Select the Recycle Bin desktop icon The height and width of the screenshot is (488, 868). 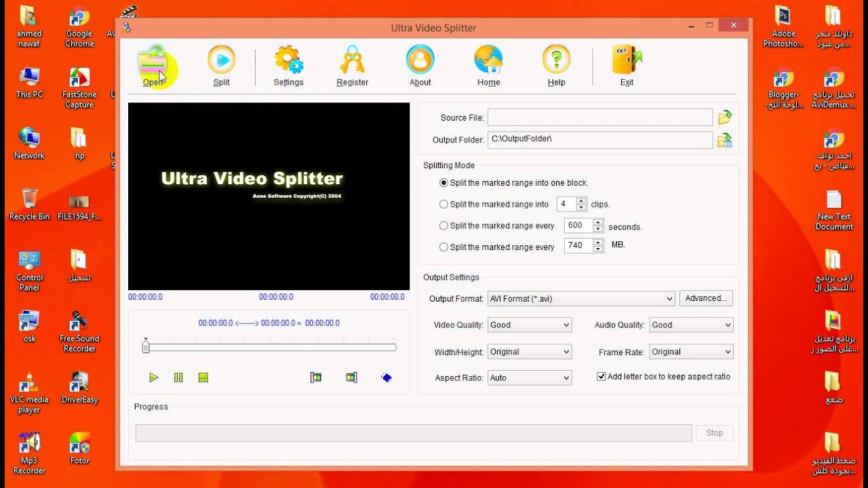click(29, 205)
